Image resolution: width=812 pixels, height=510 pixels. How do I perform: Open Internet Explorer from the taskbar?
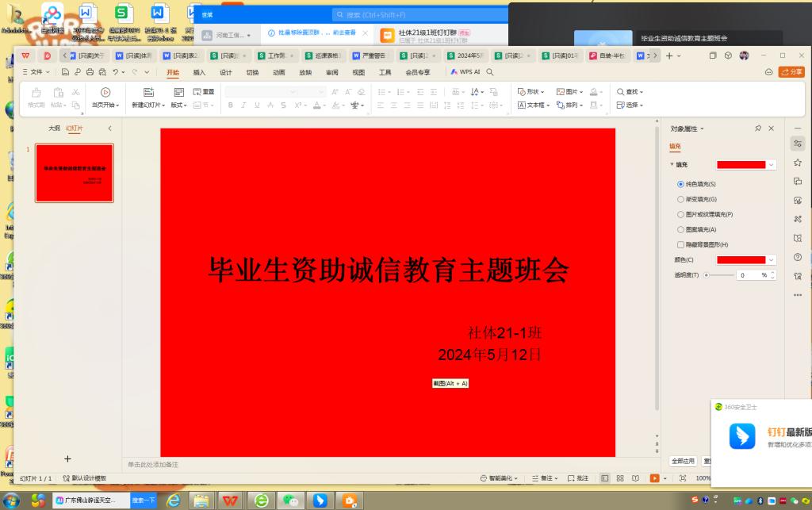pos(174,500)
